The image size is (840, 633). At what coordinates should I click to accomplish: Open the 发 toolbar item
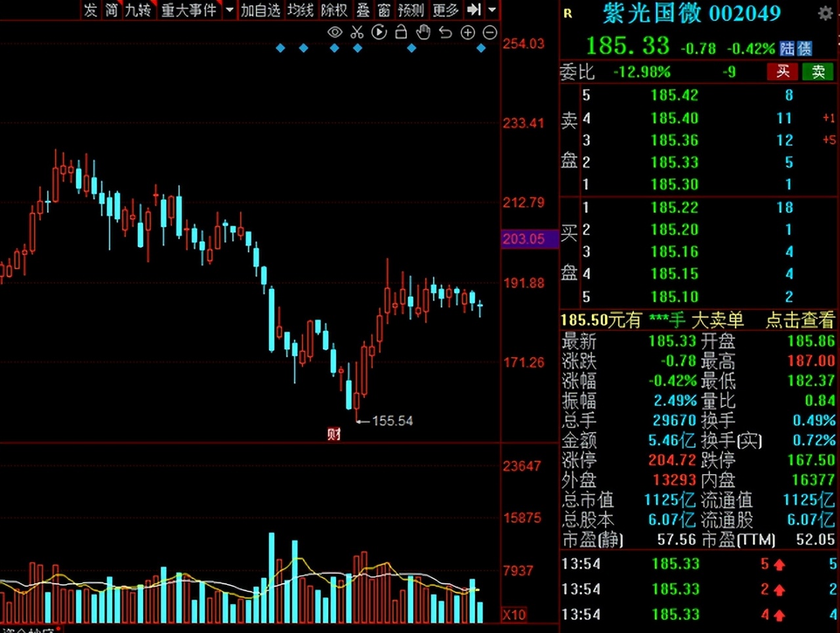pyautogui.click(x=91, y=10)
